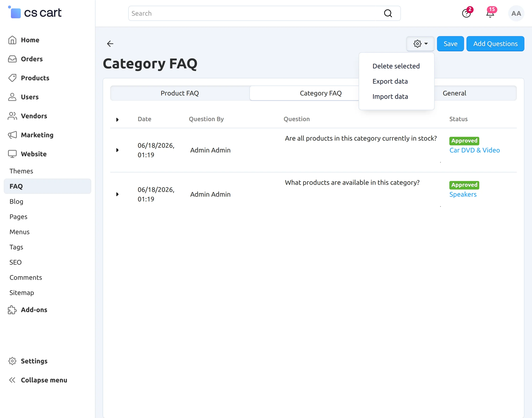Open Sitemap under Website
The width and height of the screenshot is (532, 418).
(22, 292)
